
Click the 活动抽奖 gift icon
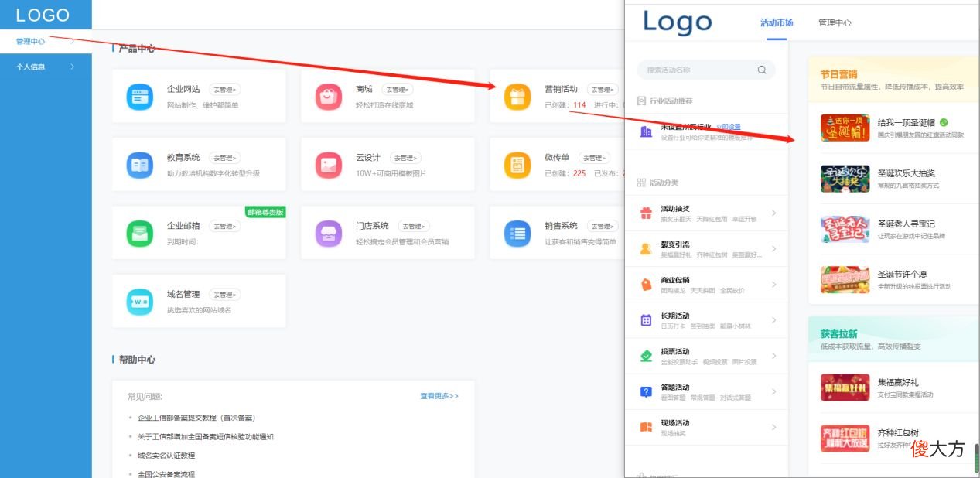(646, 213)
